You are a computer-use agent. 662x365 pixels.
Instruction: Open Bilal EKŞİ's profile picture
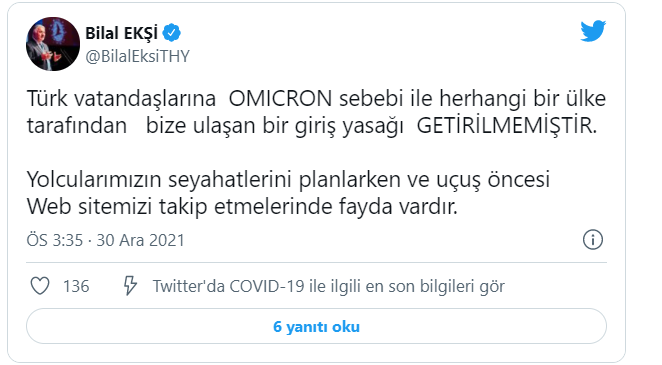pyautogui.click(x=53, y=44)
